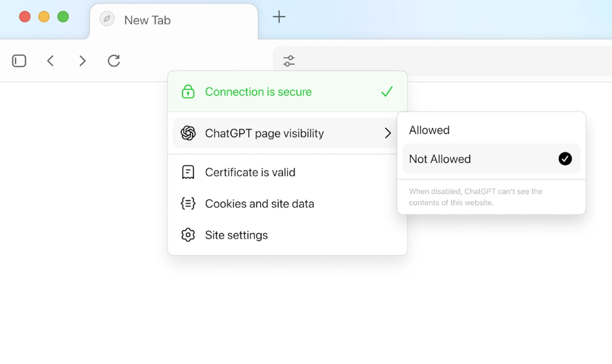Screen dimensions: 612x364
Task: Expand ChatGPT page visibility chevron
Action: pyautogui.click(x=388, y=133)
